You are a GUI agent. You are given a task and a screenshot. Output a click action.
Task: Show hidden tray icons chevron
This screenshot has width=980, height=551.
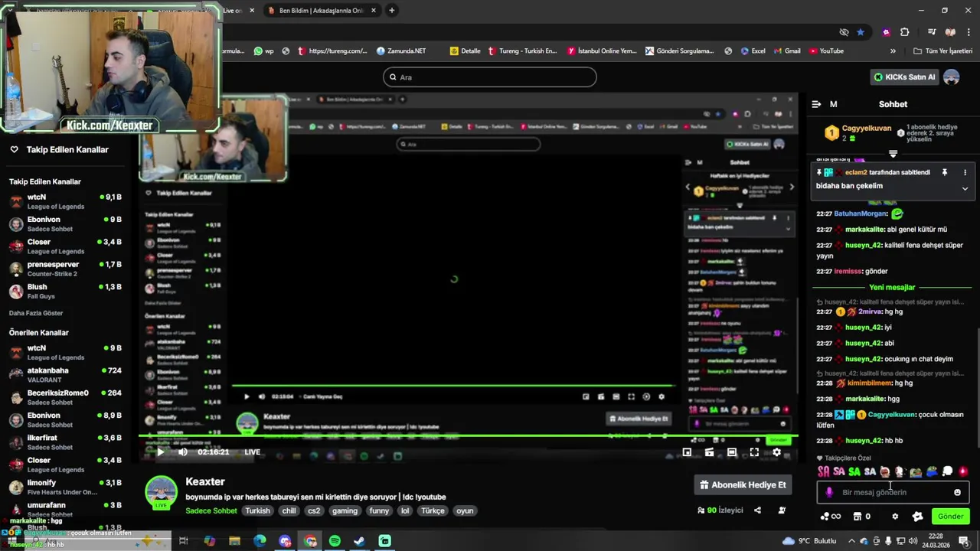851,541
